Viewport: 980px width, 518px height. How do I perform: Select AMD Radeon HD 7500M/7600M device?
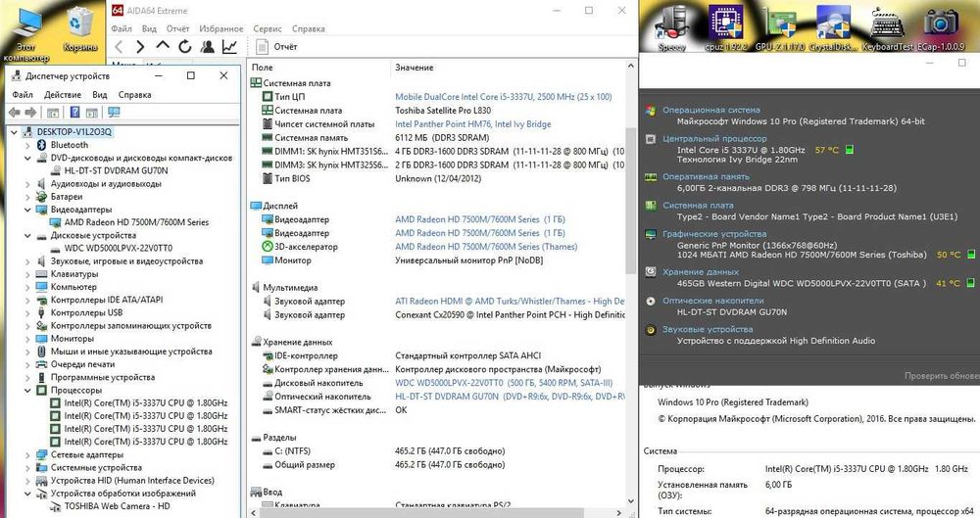pos(136,222)
